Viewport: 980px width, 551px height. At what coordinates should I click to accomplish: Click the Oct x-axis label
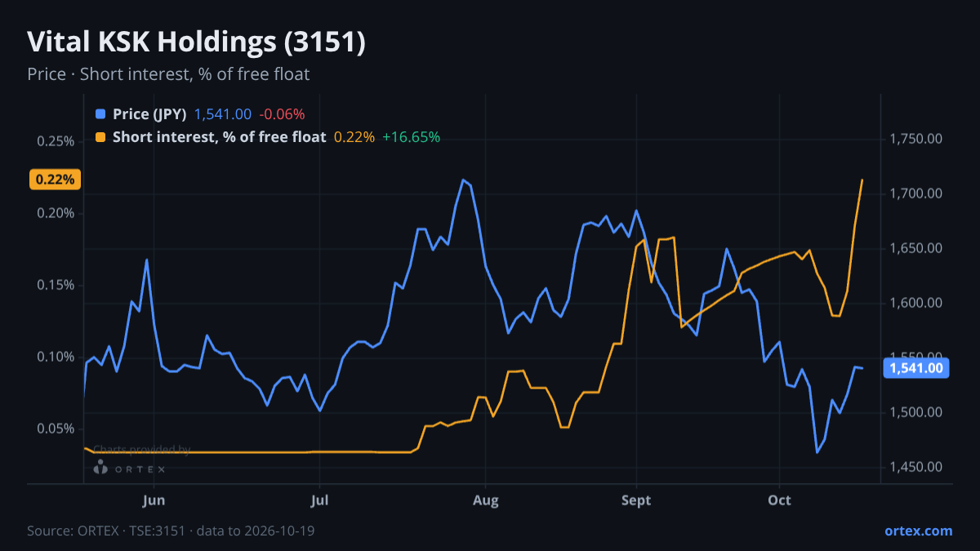(x=780, y=500)
